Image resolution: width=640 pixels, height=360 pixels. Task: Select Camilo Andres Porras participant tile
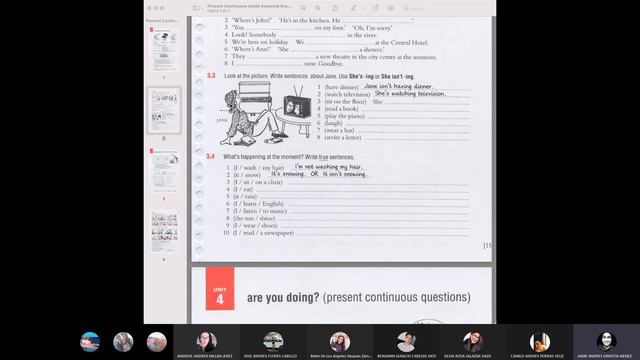(540, 342)
